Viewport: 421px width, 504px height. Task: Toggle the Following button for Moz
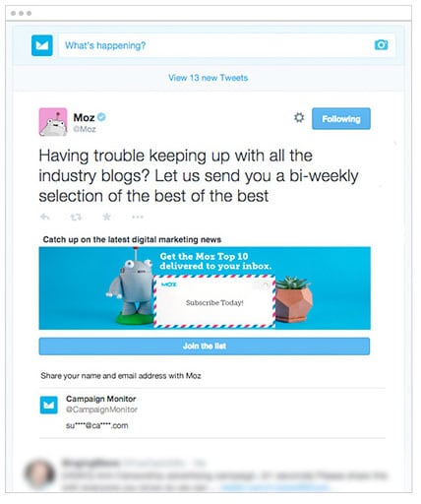point(341,119)
